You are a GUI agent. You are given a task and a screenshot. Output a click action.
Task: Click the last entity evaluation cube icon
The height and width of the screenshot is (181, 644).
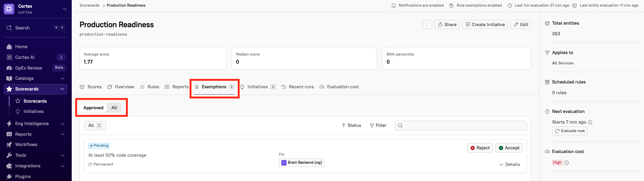click(x=574, y=6)
